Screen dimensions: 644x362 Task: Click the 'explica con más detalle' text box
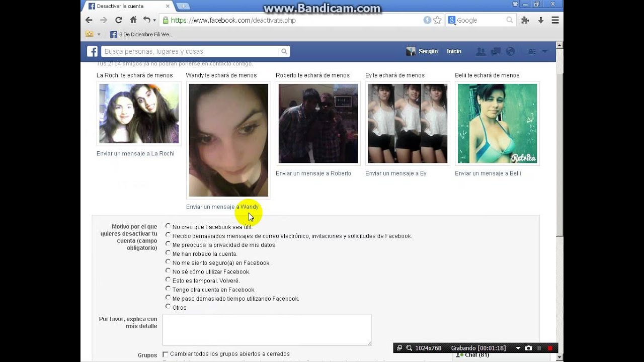pos(267,330)
